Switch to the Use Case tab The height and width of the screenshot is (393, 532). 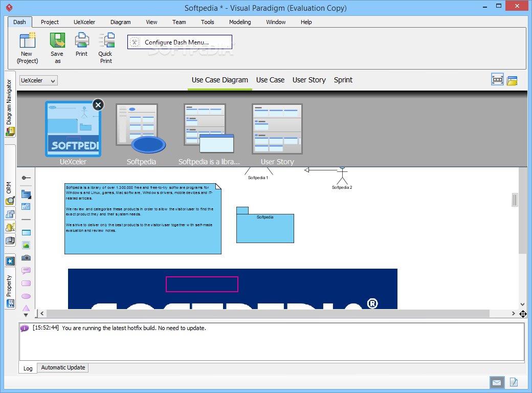point(270,80)
